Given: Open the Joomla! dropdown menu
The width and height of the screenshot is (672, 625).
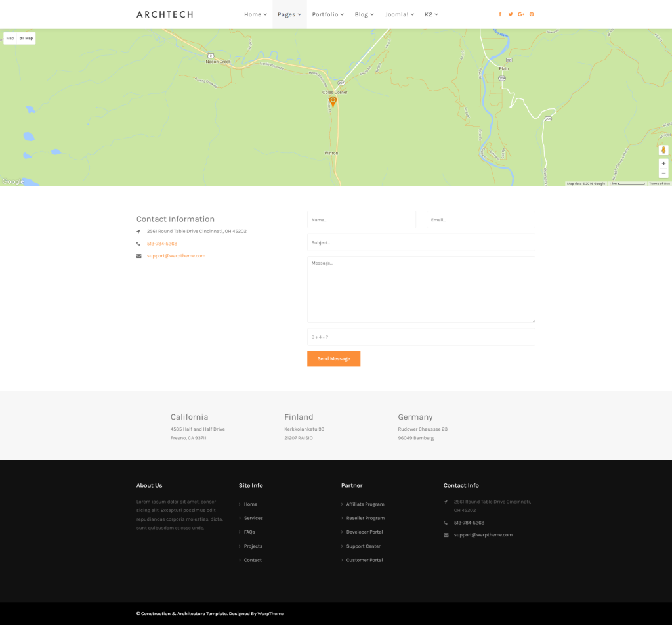Looking at the screenshot, I should [x=398, y=14].
